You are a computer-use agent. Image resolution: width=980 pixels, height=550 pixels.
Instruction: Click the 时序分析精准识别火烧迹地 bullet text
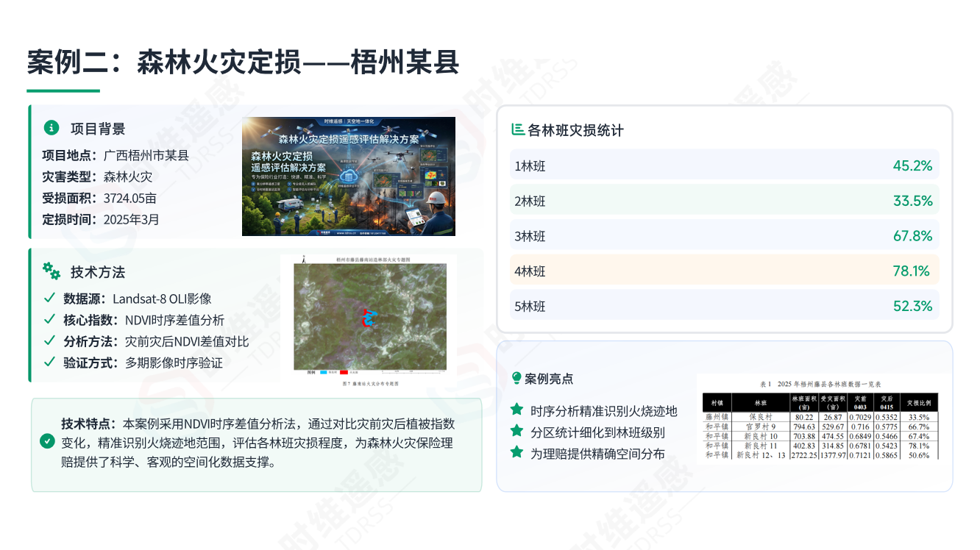[604, 410]
